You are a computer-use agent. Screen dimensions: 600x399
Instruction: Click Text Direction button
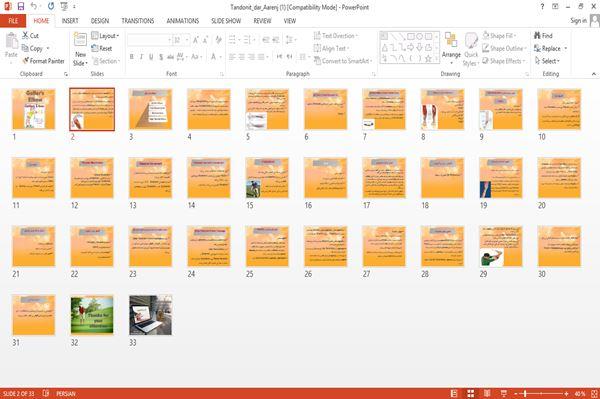coord(336,36)
